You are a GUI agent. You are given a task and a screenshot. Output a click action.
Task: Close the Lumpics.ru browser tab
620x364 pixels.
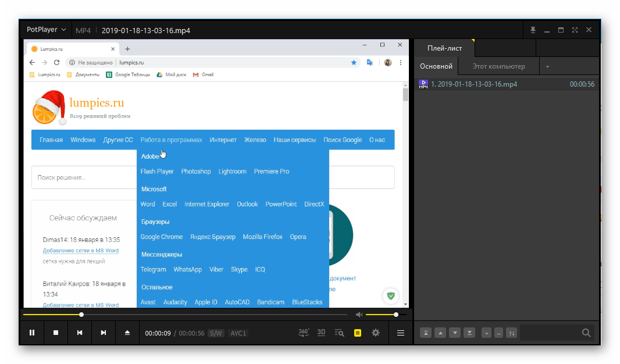[x=113, y=49]
